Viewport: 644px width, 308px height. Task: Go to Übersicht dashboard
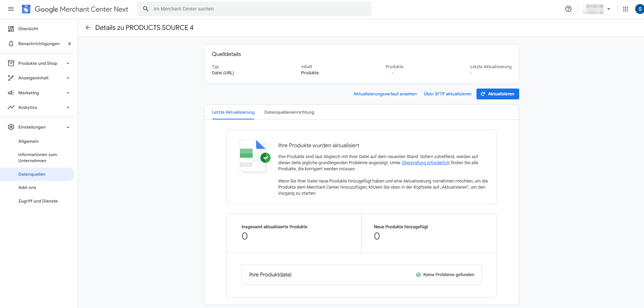(37, 29)
